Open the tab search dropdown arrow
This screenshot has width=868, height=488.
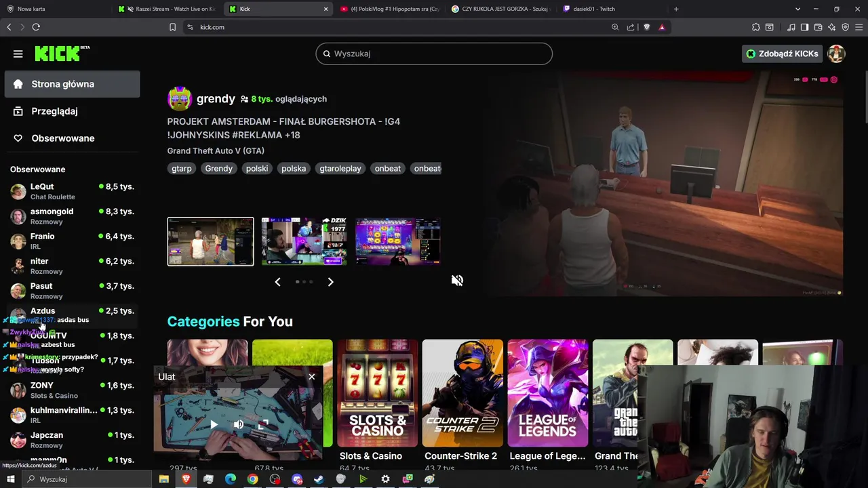[797, 9]
